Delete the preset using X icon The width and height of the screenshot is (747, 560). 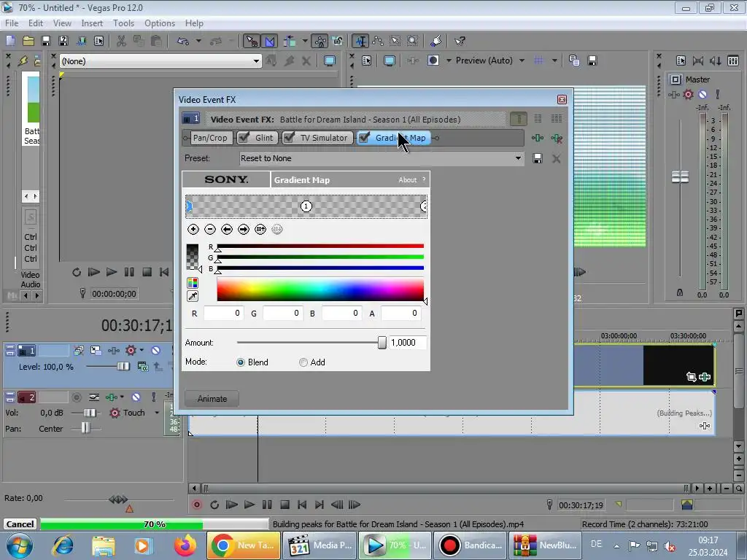tap(556, 158)
